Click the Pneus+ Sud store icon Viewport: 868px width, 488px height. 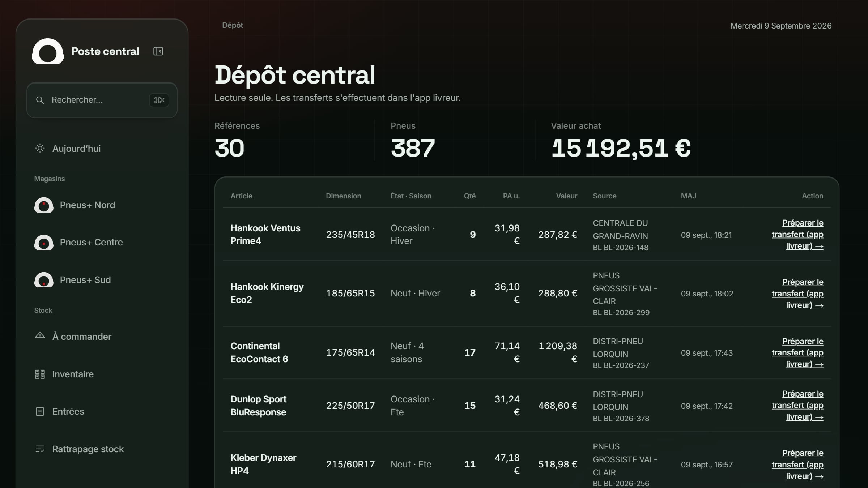click(44, 280)
